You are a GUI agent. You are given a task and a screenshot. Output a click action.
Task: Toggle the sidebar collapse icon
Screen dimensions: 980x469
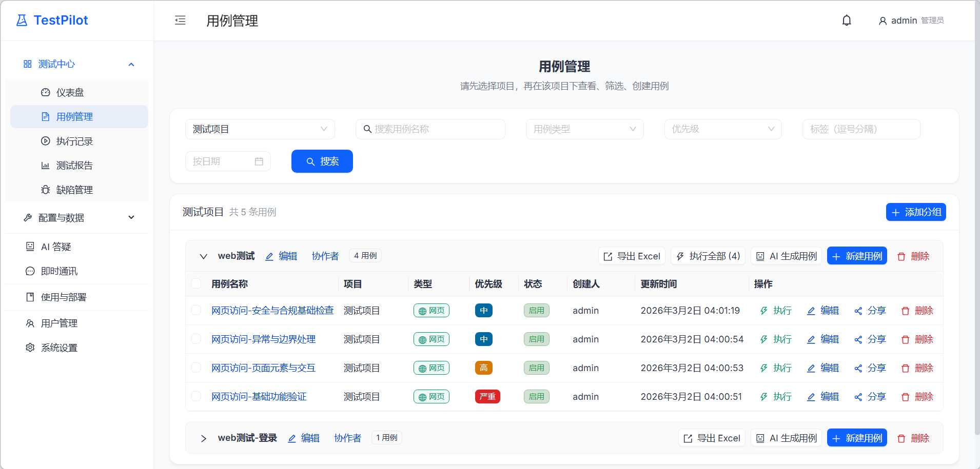(180, 21)
